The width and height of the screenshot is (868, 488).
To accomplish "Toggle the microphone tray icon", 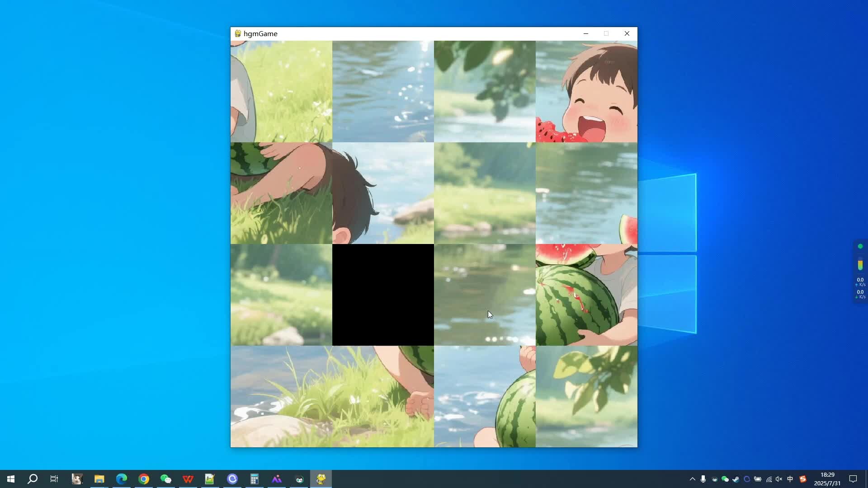I will click(x=703, y=479).
